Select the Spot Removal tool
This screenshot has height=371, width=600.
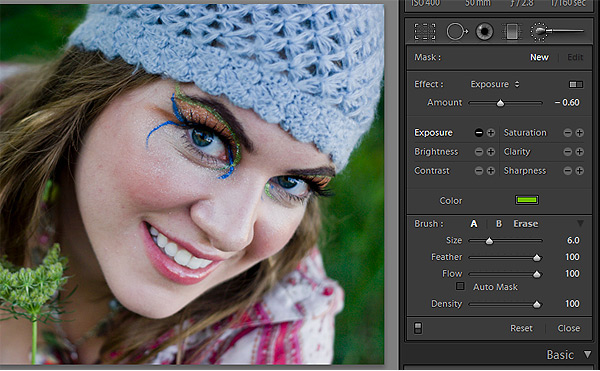(457, 31)
